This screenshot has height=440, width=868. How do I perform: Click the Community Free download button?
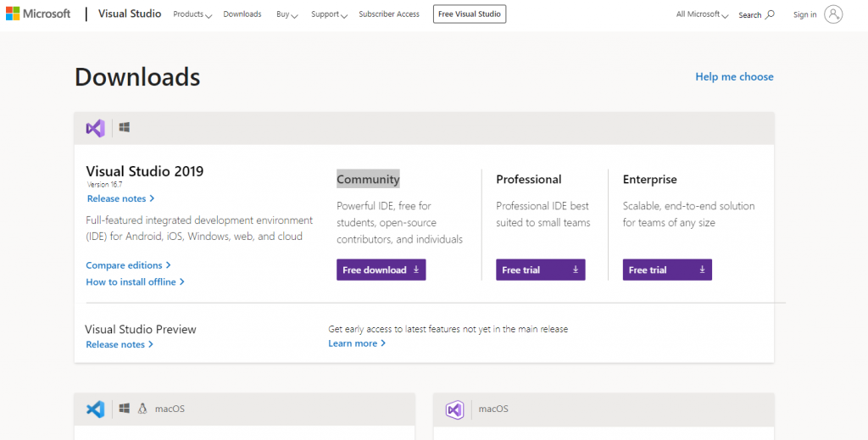(x=381, y=270)
